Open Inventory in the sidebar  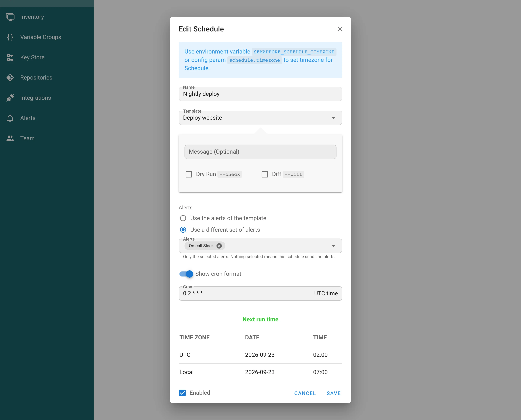tap(47, 17)
